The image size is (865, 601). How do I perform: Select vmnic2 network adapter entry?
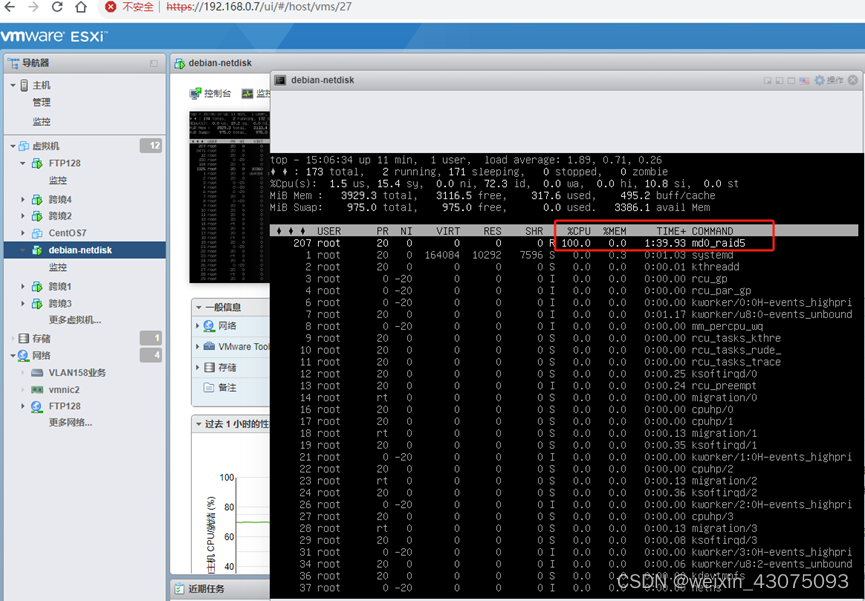click(64, 390)
